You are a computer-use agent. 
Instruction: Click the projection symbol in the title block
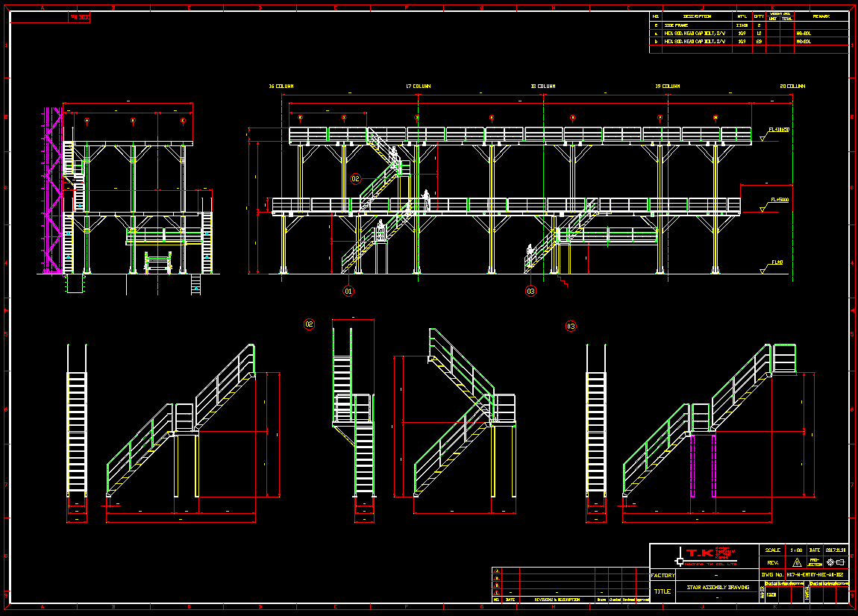(x=834, y=562)
